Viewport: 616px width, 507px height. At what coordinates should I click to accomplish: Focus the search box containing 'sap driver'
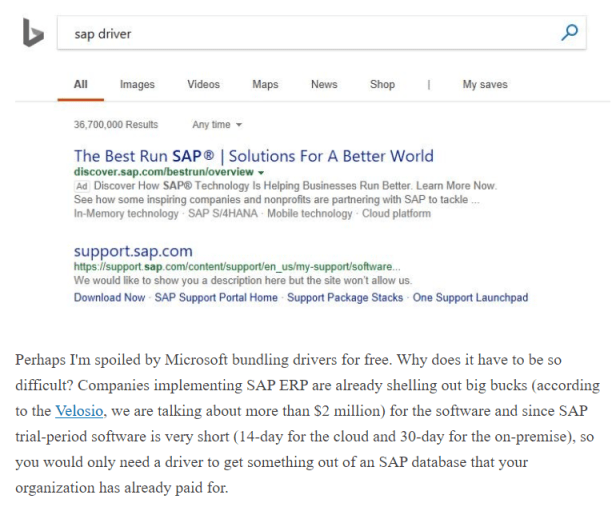321,33
